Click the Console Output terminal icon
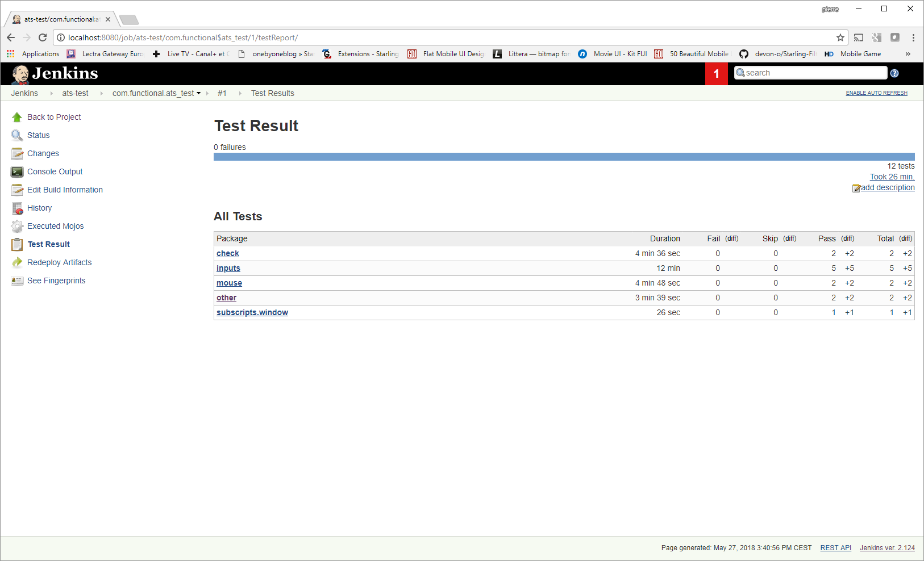The width and height of the screenshot is (924, 561). point(17,171)
